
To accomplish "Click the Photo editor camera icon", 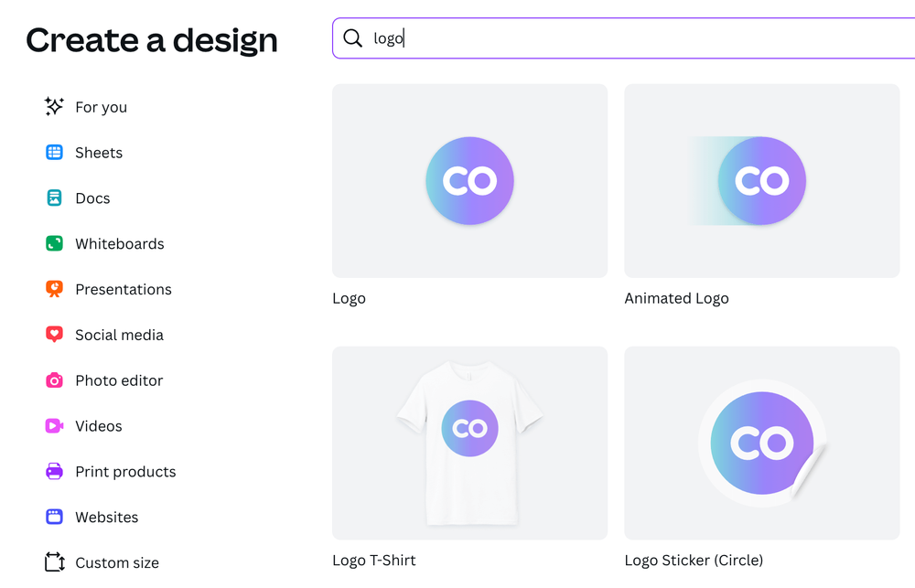I will [54, 380].
